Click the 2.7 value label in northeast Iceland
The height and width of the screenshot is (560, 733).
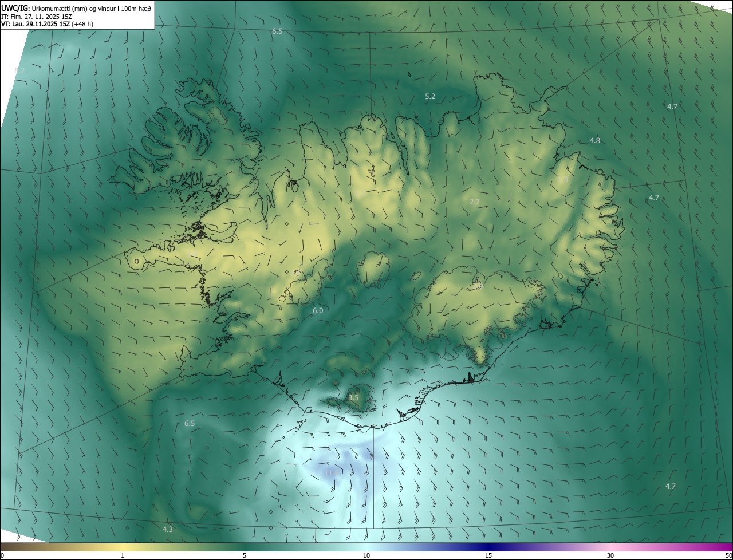point(474,202)
